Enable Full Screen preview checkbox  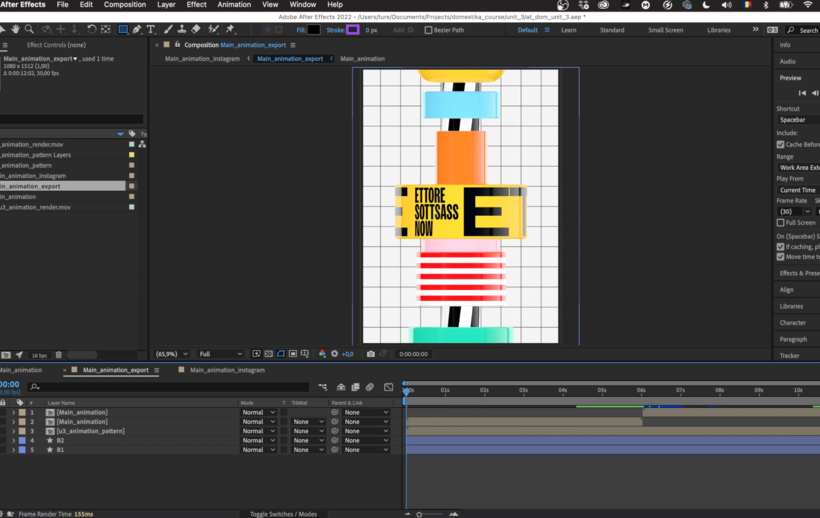point(780,223)
